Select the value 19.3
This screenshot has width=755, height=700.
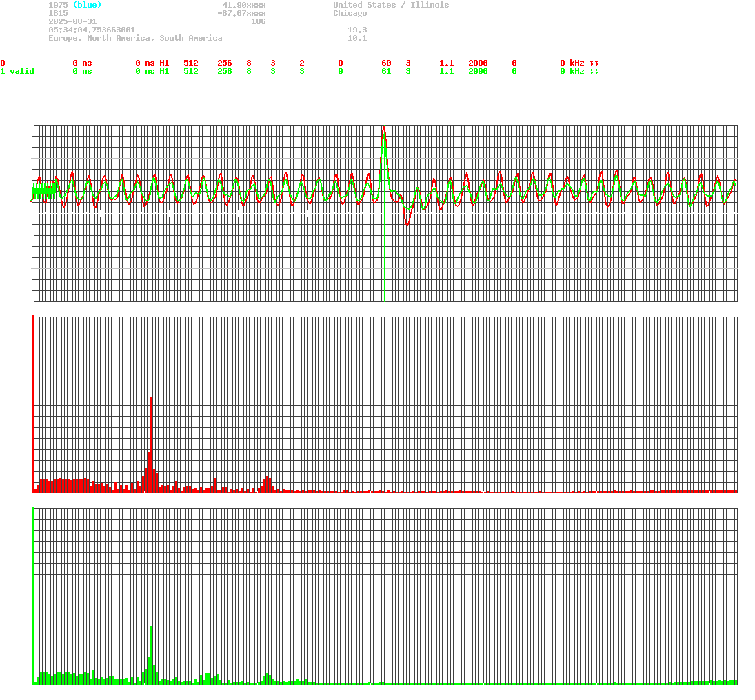[x=357, y=30]
